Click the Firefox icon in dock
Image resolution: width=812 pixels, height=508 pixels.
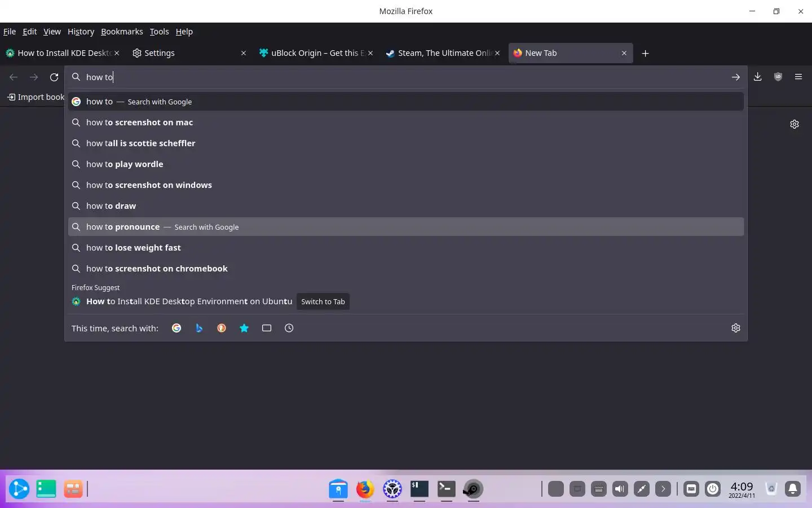tap(365, 489)
